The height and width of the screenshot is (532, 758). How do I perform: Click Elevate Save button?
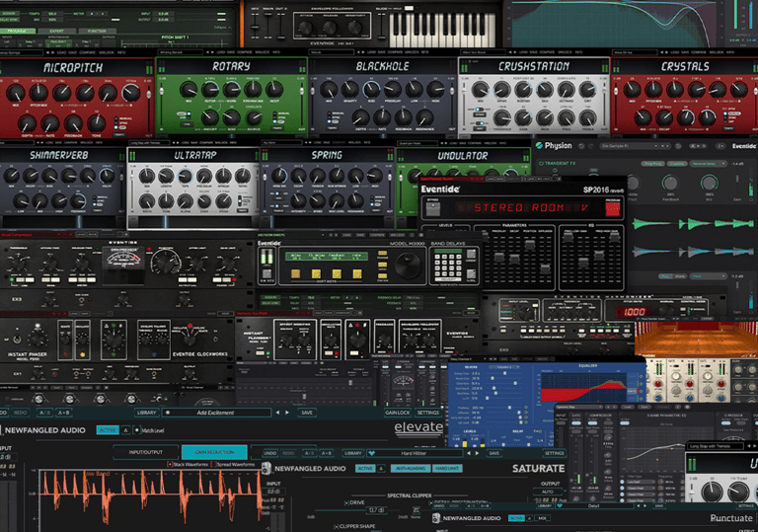(307, 413)
